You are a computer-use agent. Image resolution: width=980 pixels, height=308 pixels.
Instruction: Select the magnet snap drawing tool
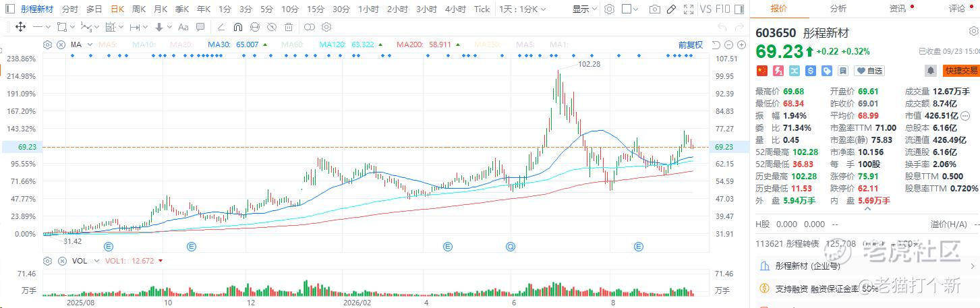coord(237,27)
